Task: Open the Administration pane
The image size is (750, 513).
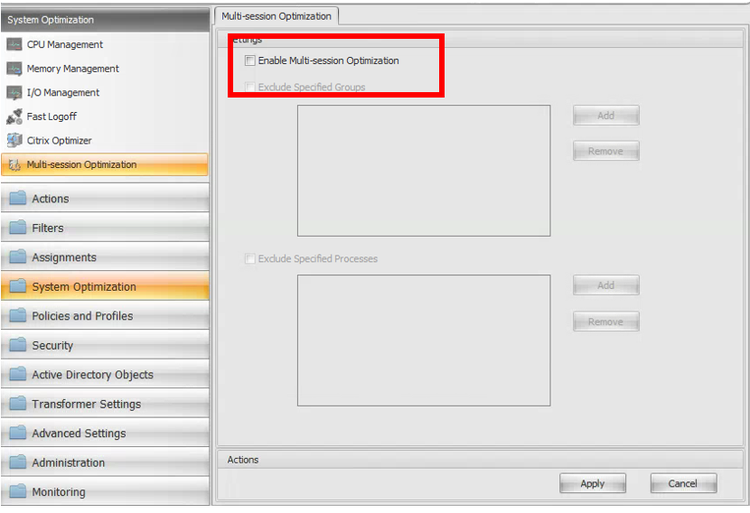Action: (x=105, y=463)
